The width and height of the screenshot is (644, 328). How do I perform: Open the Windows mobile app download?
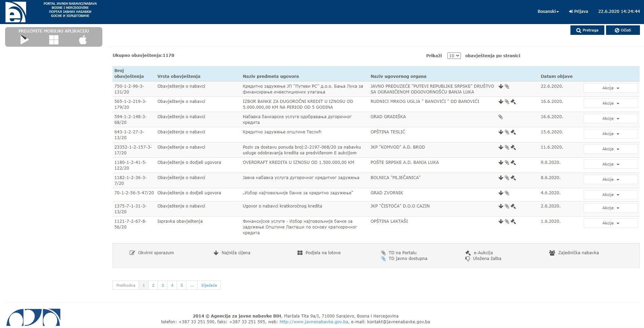54,40
